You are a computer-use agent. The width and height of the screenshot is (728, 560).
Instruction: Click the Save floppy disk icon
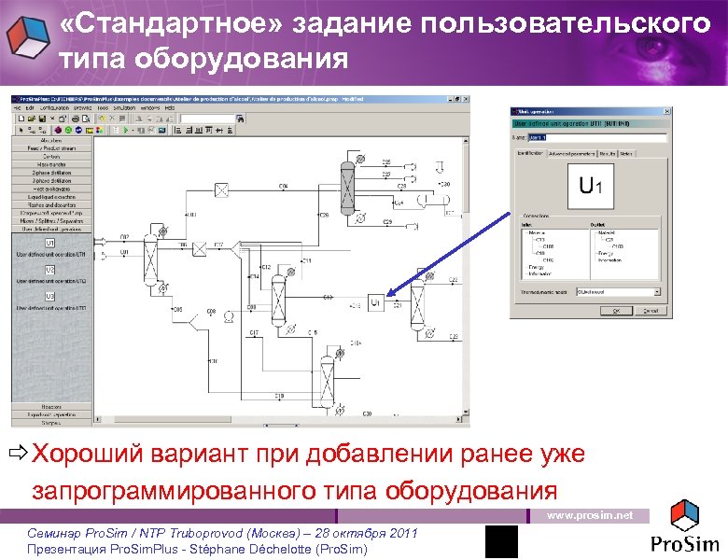42,119
